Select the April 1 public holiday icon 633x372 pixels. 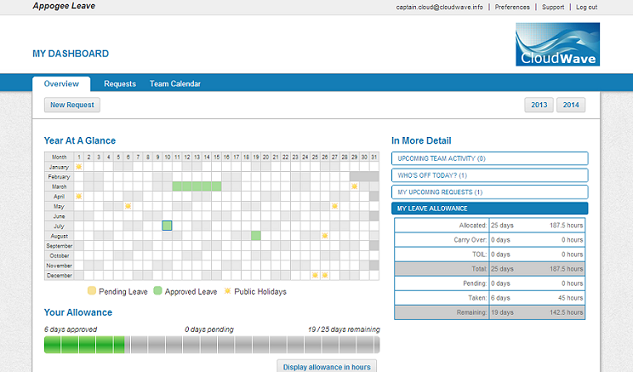[x=79, y=196]
